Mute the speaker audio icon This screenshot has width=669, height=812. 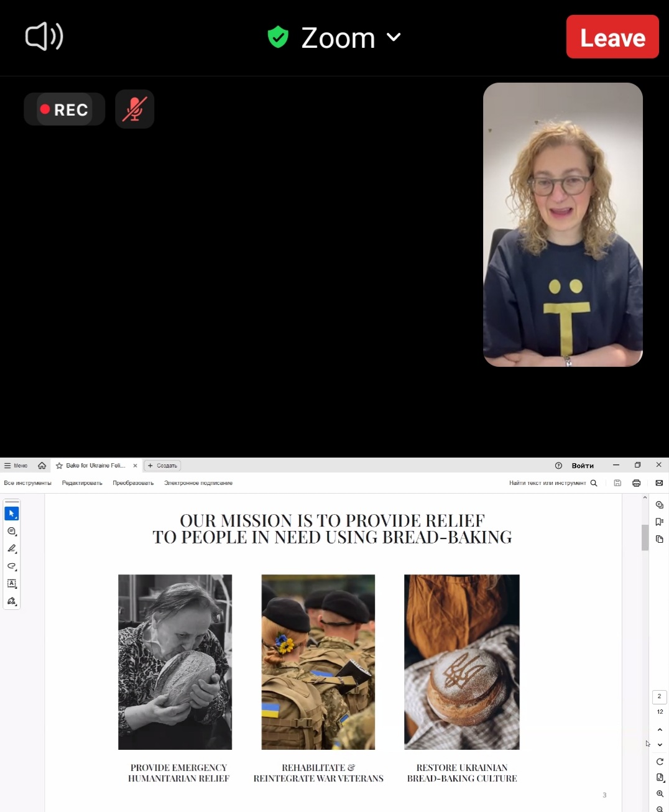tap(44, 37)
